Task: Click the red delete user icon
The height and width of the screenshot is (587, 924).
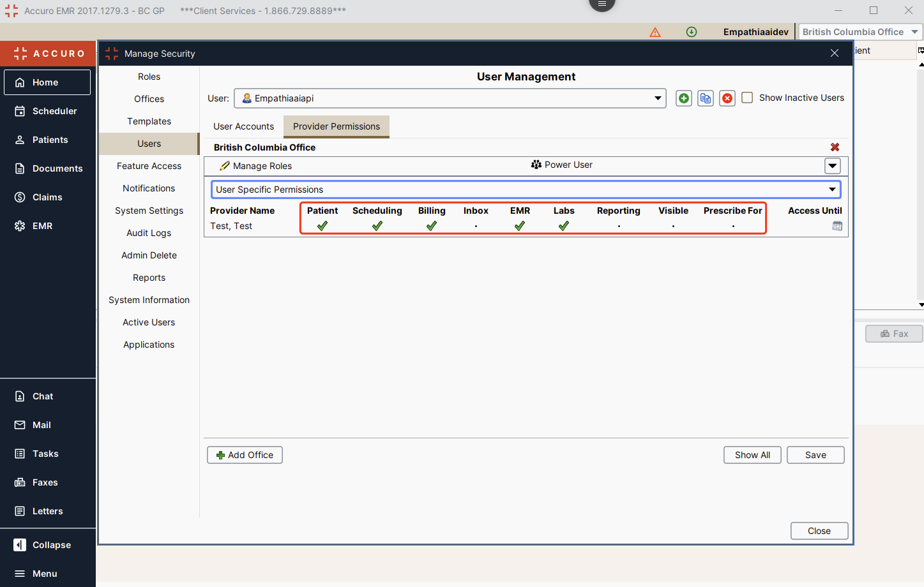Action: point(727,98)
